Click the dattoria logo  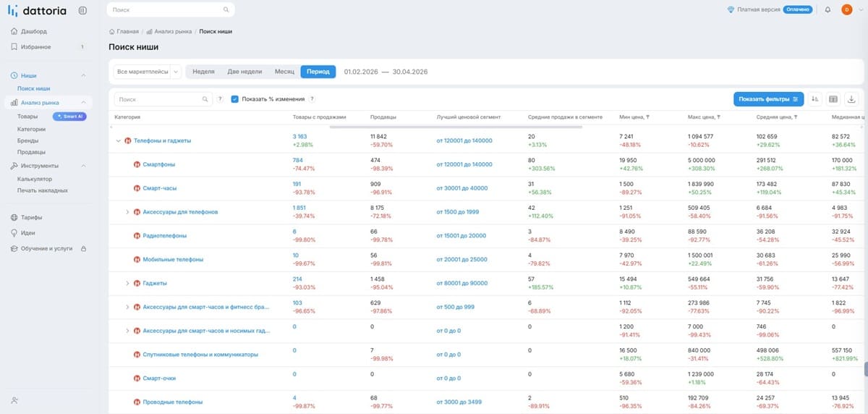pyautogui.click(x=35, y=10)
